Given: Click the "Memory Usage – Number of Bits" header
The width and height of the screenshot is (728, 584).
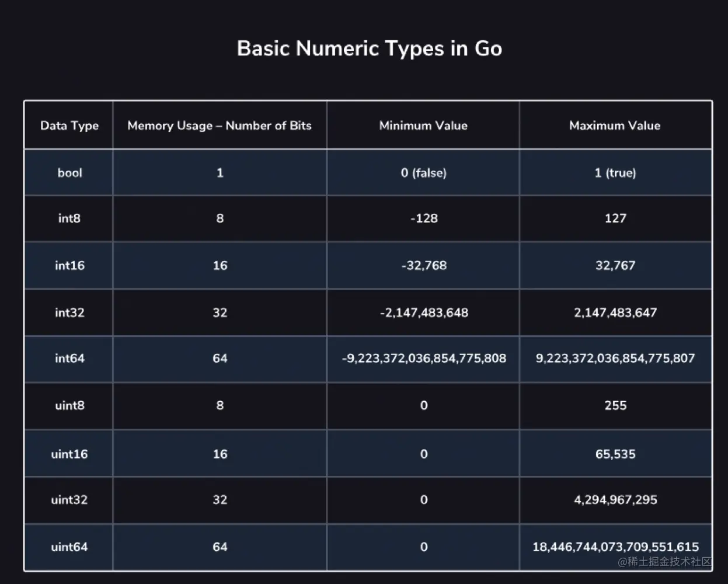Looking at the screenshot, I should click(x=220, y=126).
